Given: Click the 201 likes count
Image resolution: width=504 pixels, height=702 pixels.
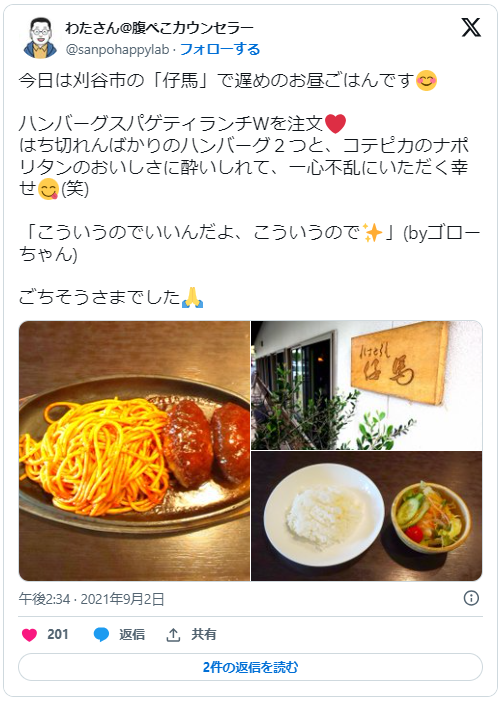Looking at the screenshot, I should click(x=58, y=634).
